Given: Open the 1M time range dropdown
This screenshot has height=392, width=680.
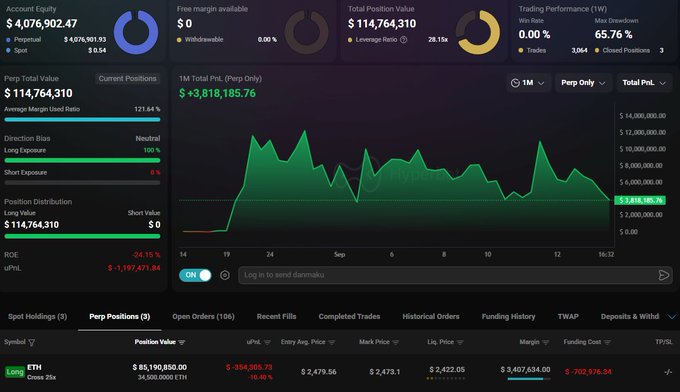Looking at the screenshot, I should coord(528,83).
